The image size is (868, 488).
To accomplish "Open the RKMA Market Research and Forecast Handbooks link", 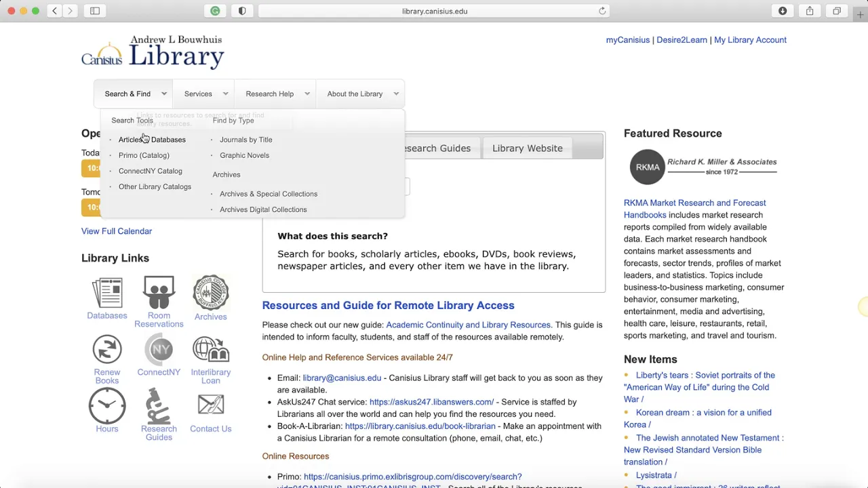I will tap(694, 209).
